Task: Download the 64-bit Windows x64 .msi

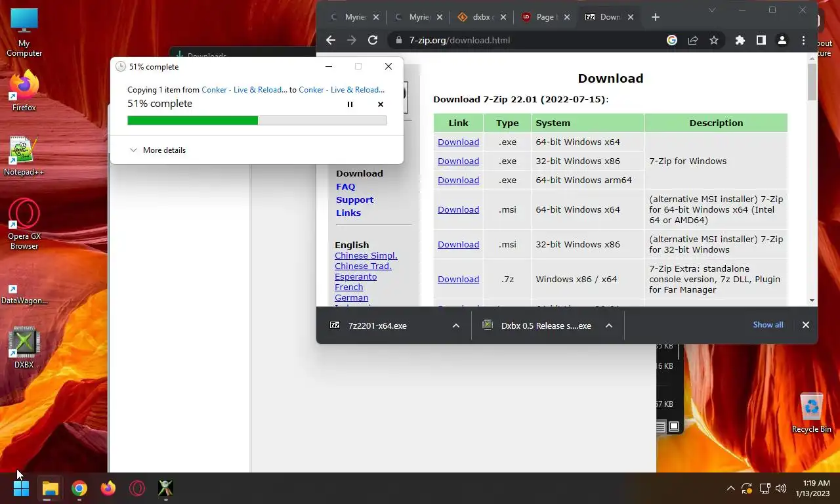Action: (x=458, y=209)
